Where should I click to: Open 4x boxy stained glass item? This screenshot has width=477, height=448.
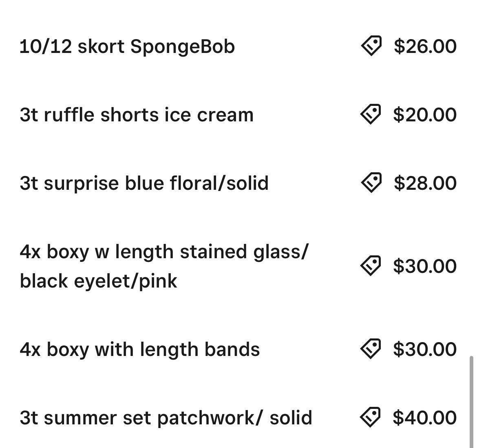(x=164, y=252)
